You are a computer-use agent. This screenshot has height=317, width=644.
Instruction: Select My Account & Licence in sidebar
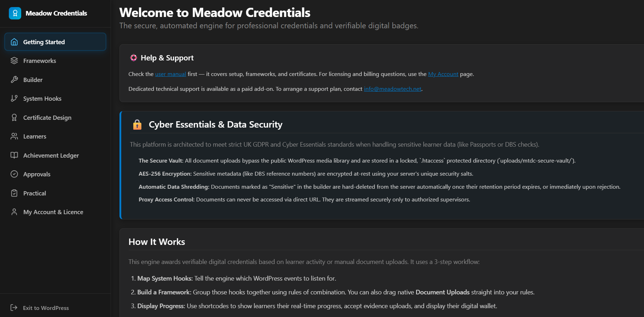[55, 212]
